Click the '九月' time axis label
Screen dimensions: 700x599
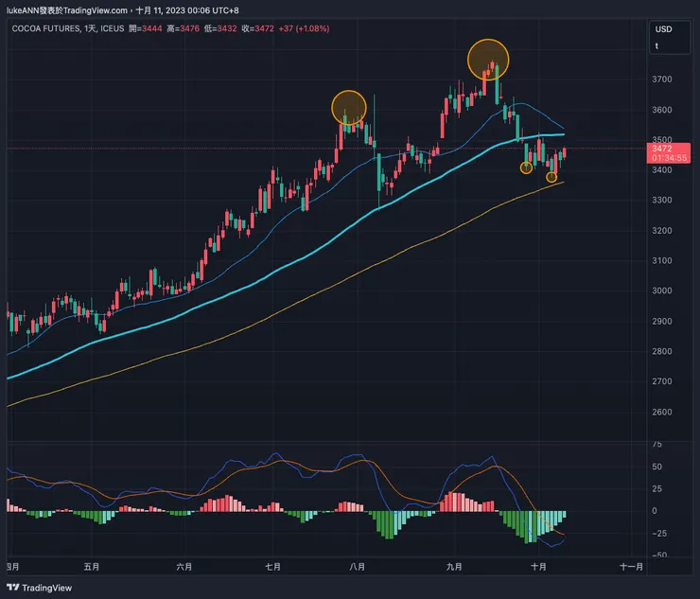click(x=454, y=567)
